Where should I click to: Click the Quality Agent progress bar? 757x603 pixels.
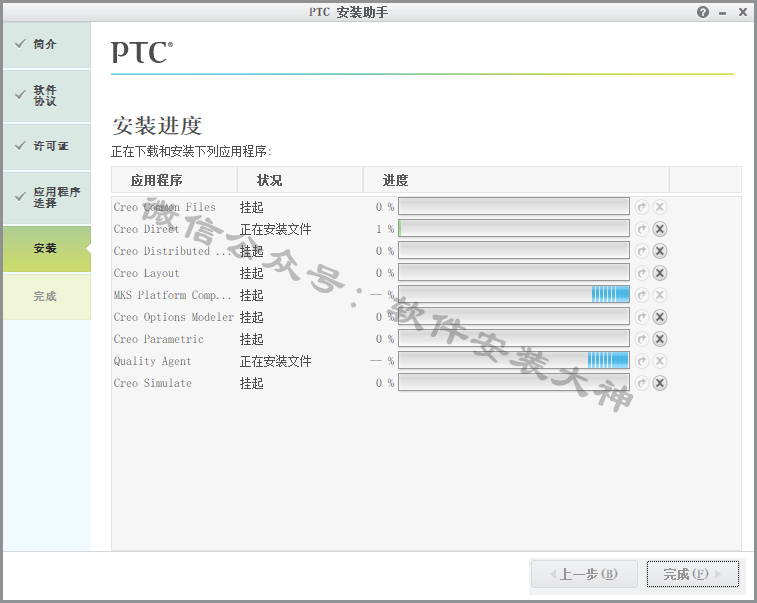[x=514, y=361]
